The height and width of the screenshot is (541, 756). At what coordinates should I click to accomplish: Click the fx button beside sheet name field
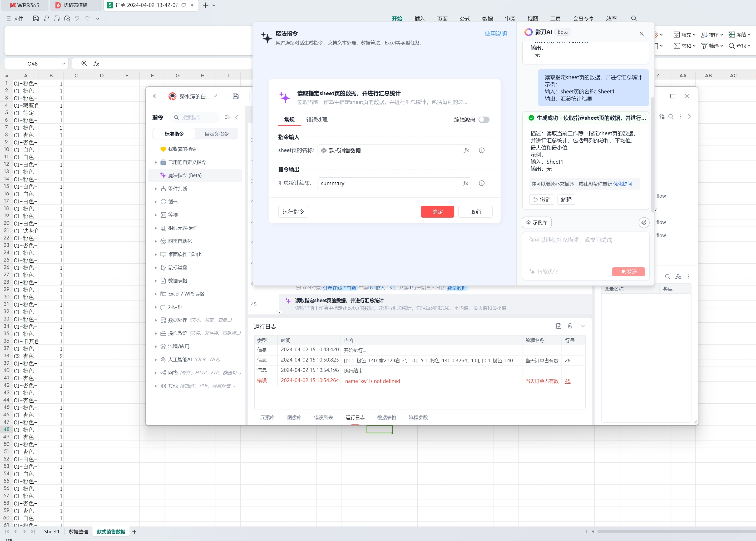tap(466, 151)
